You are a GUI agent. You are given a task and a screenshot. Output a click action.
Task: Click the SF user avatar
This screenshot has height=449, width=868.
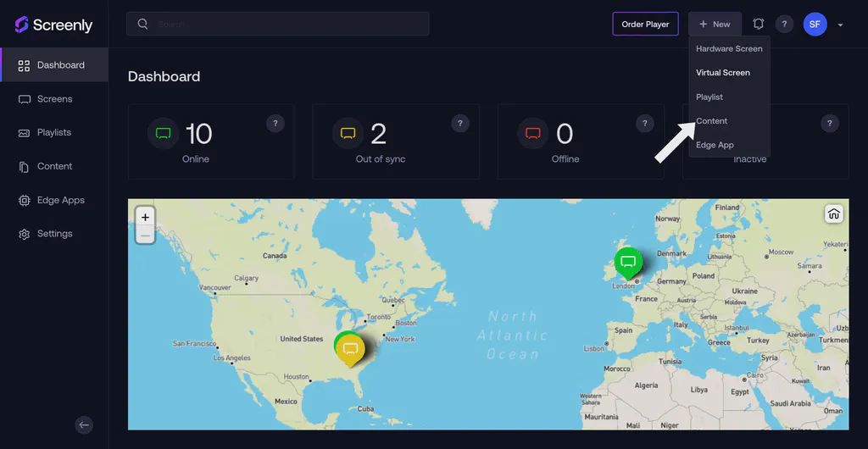tap(815, 24)
